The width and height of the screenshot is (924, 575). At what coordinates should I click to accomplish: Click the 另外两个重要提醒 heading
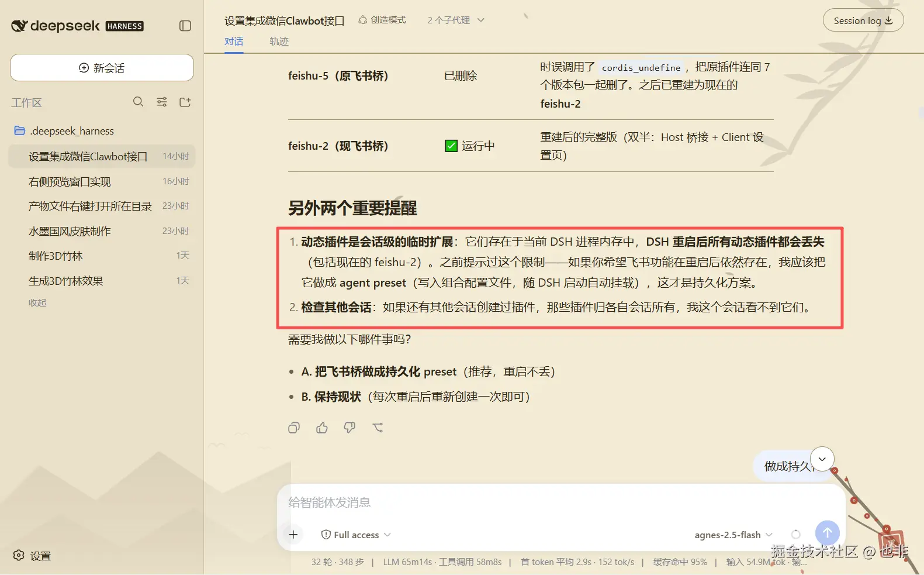pyautogui.click(x=352, y=208)
